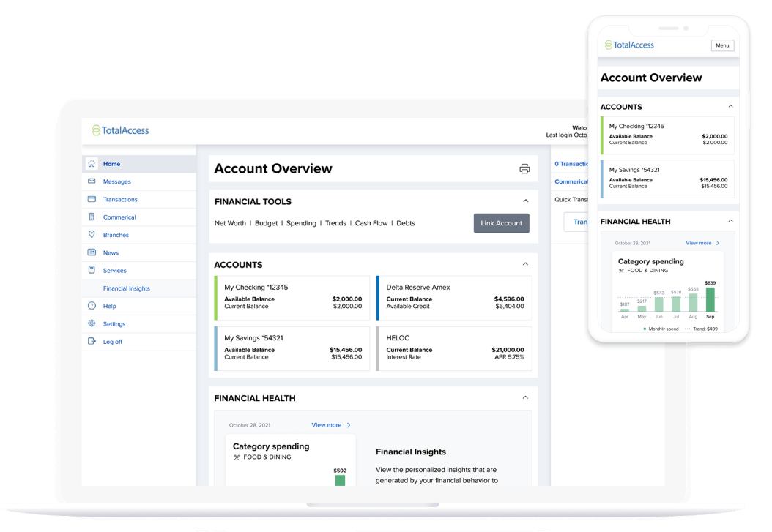Click the Transactions card icon in the sidebar

pyautogui.click(x=92, y=199)
